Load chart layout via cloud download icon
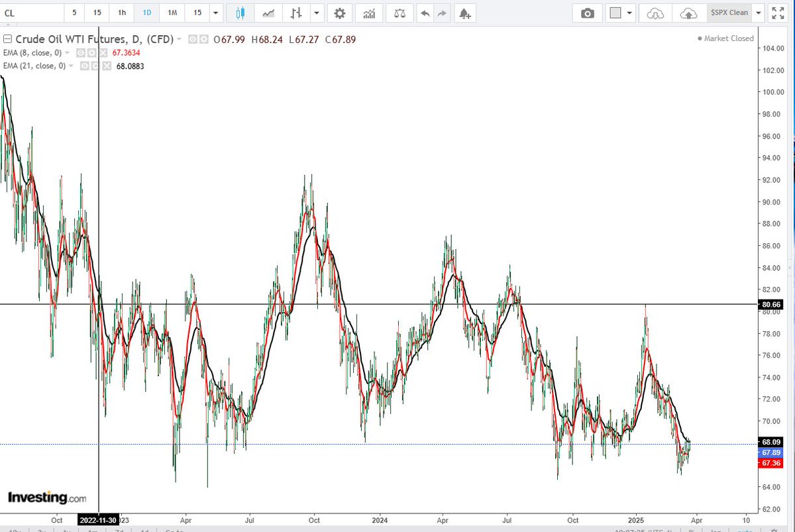The height and width of the screenshot is (532, 795). coord(655,13)
